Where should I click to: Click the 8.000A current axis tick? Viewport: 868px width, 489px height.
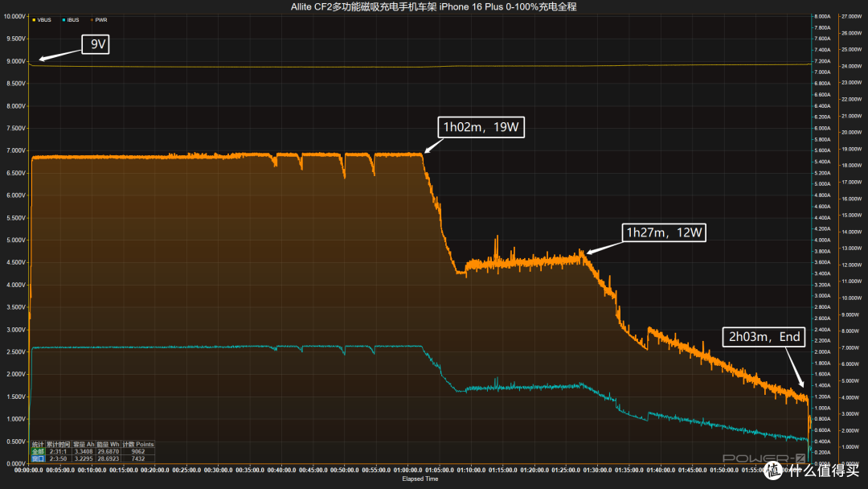click(x=822, y=17)
